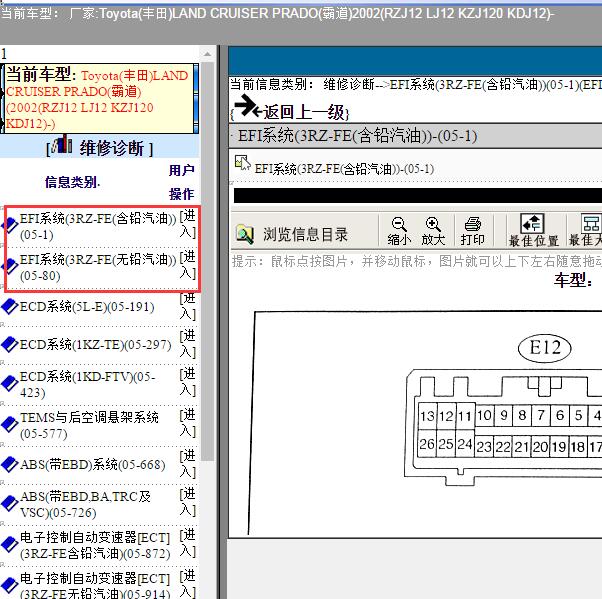This screenshot has height=599, width=602.
Task: Click the small scrollbar on vehicle info box
Action: [196, 99]
